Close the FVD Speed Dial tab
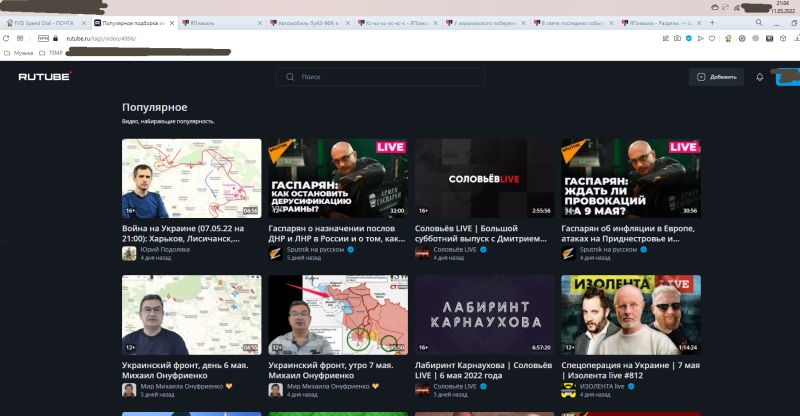Screen dimensions: 800x416 click(84, 23)
